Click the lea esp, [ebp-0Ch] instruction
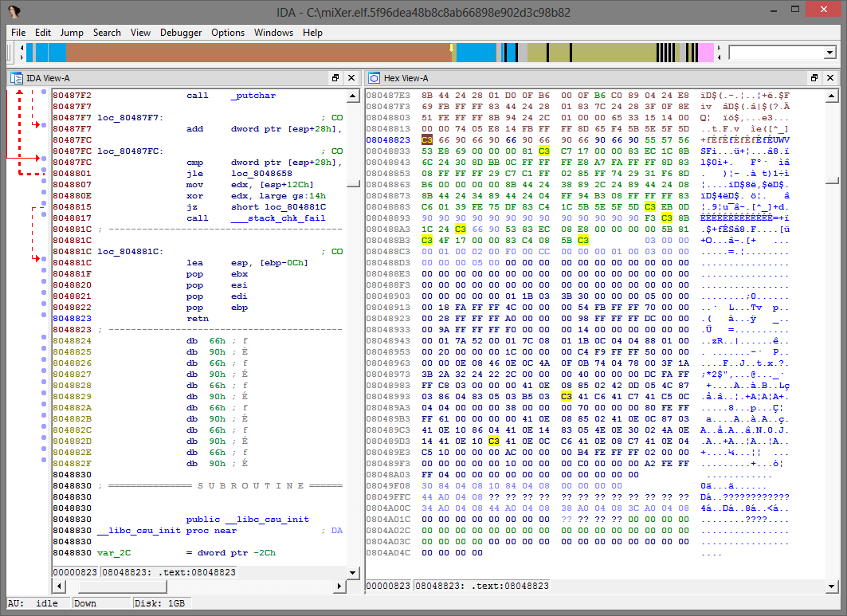The image size is (847, 616). coord(247,263)
